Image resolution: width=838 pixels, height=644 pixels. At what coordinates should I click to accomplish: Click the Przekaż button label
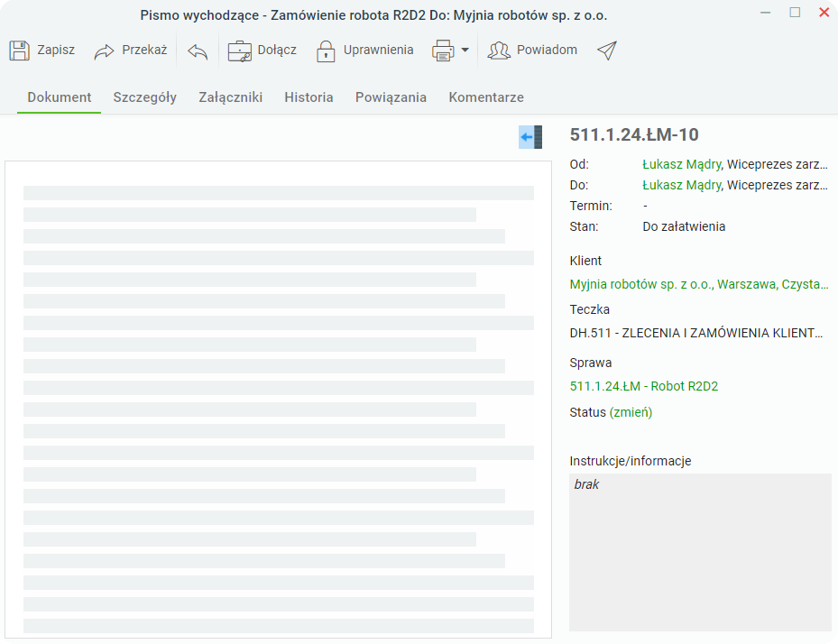[x=144, y=50]
